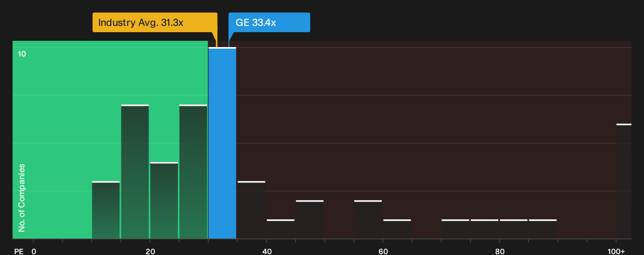Click the short bar for PE 60 to 65
The height and width of the screenshot is (255, 644).
coord(397,229)
